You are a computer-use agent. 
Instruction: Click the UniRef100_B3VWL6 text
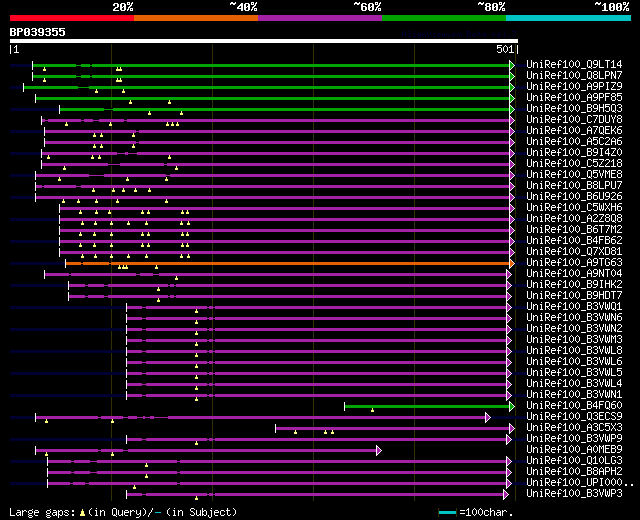point(574,362)
